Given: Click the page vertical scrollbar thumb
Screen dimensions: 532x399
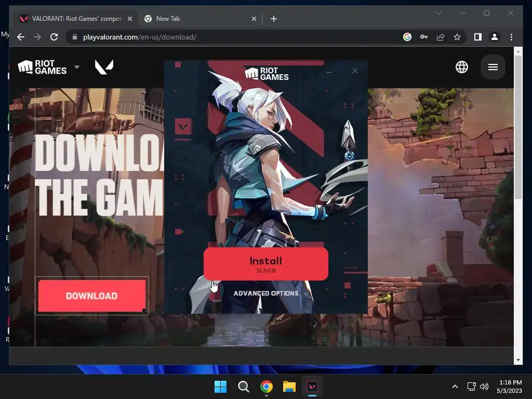Looking at the screenshot, I should pos(518,127).
